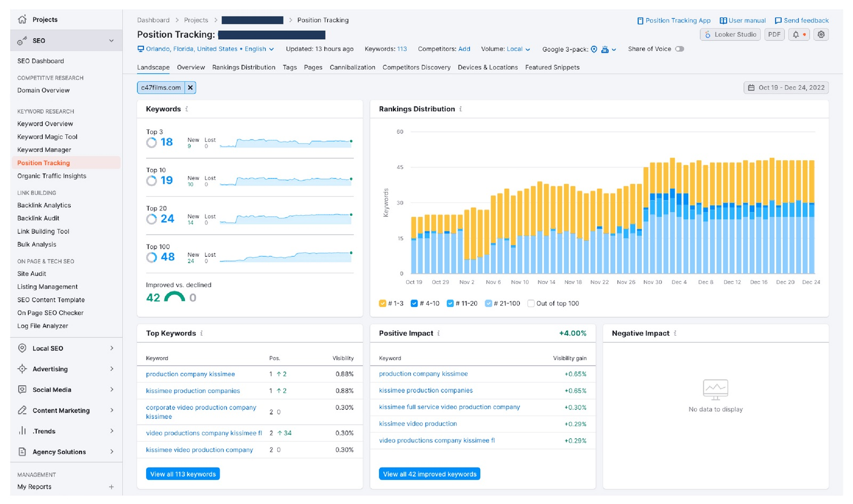Screen dimensions: 853x504
Task: Switch to the Rankings Distribution tab
Action: pyautogui.click(x=244, y=68)
